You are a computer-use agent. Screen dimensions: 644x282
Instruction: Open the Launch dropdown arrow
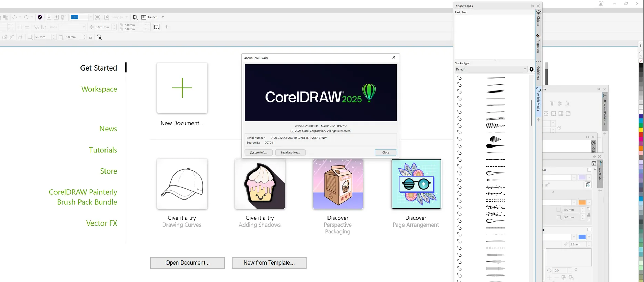163,17
